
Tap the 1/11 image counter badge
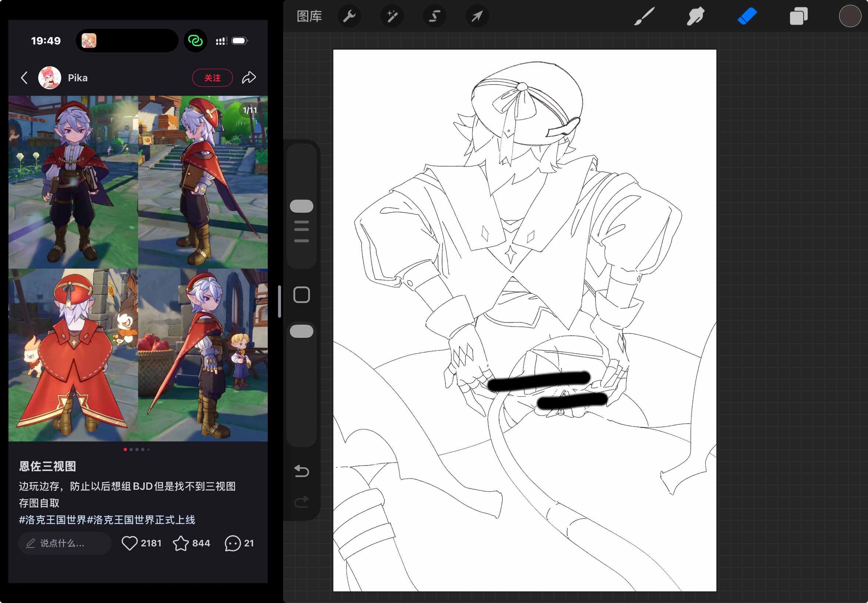pos(250,110)
